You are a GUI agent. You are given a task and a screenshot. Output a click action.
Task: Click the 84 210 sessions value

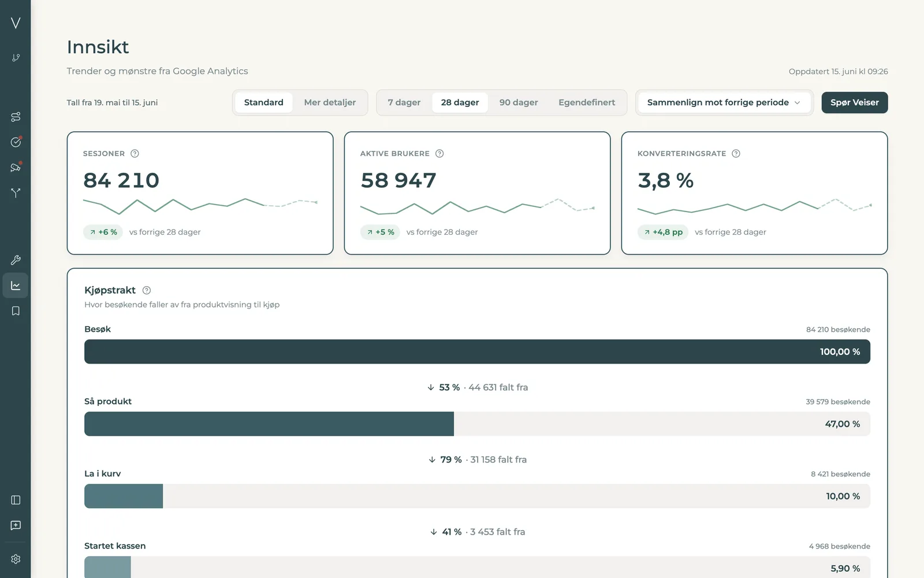121,180
